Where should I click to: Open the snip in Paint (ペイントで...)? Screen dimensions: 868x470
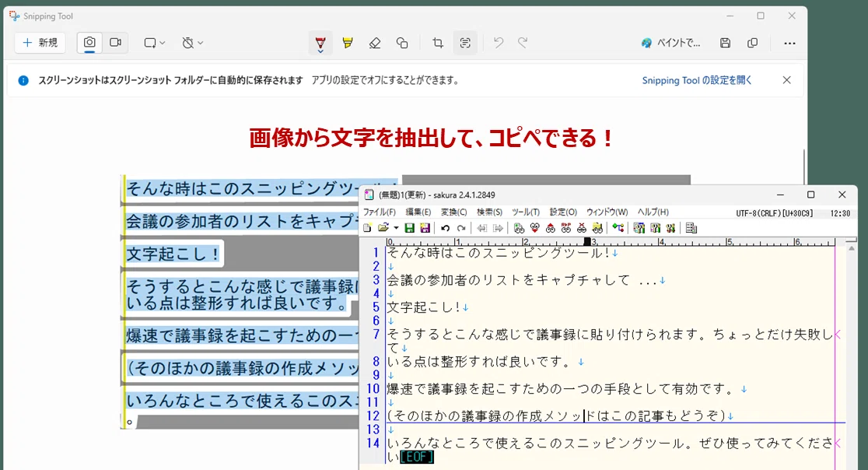(x=671, y=43)
